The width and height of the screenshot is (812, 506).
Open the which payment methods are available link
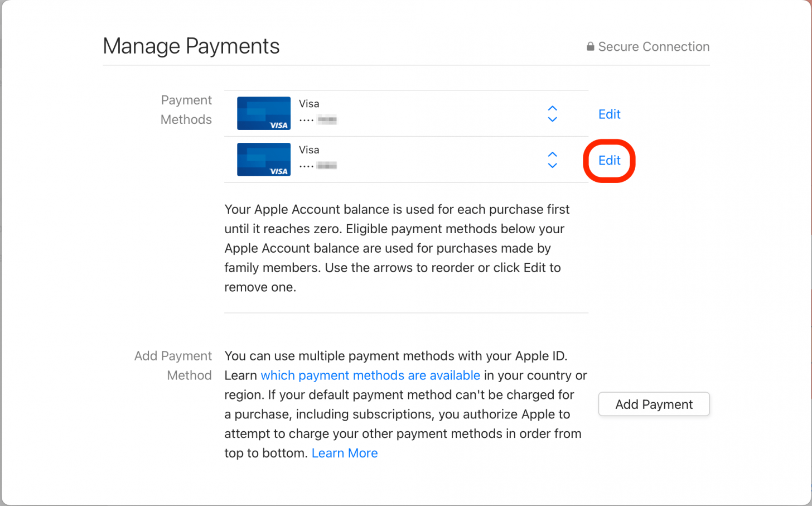pos(370,375)
